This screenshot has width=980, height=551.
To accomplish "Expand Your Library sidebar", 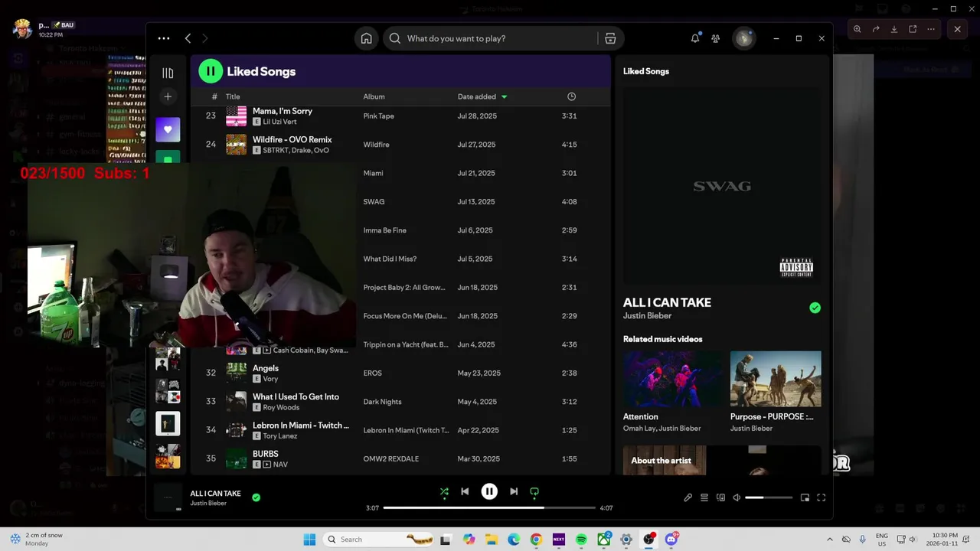I will (168, 73).
